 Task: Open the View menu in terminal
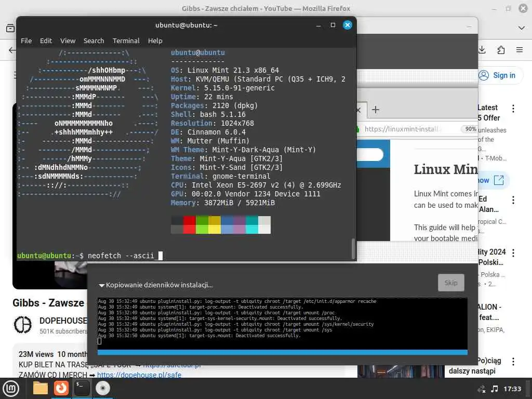[x=68, y=41]
